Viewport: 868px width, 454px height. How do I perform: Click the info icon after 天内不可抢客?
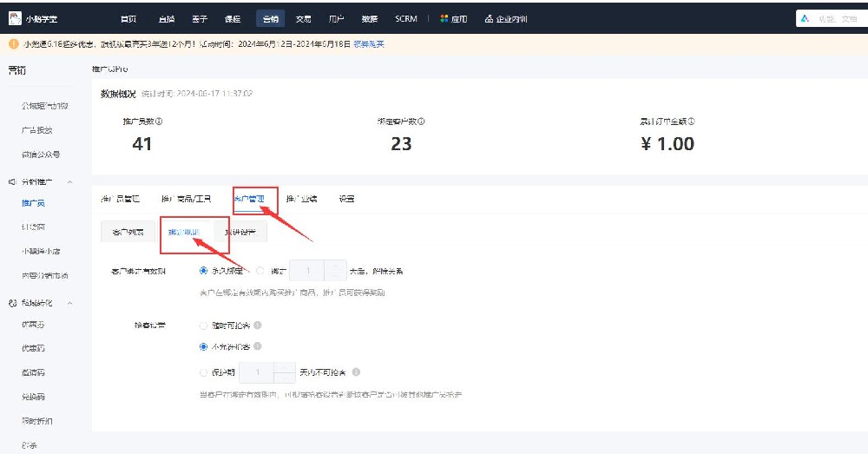(356, 372)
